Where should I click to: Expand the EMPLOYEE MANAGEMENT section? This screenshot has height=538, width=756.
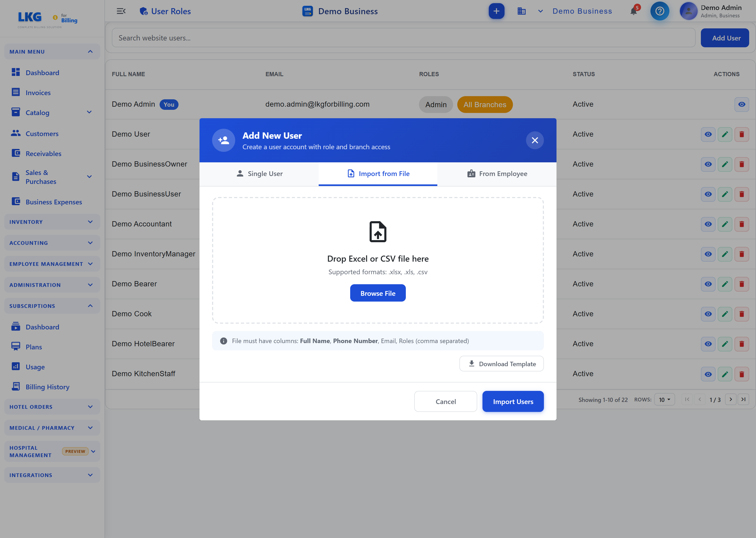pos(52,264)
